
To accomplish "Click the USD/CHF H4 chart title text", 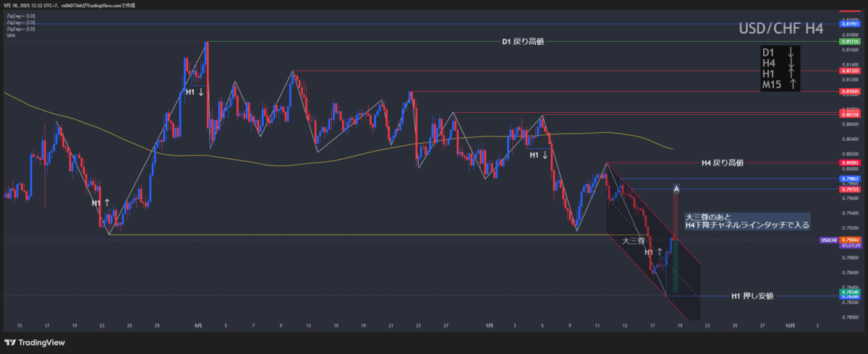I will tap(780, 29).
